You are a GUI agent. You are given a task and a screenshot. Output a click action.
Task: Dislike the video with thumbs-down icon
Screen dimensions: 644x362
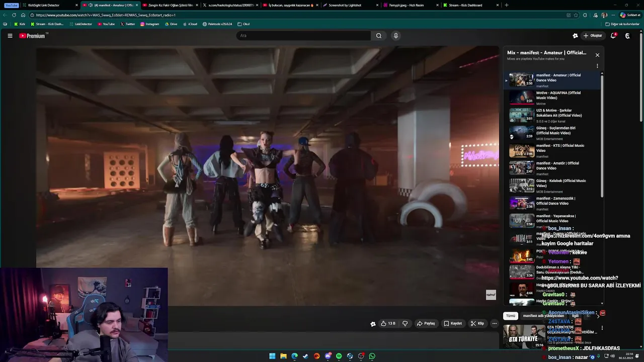coord(405,323)
